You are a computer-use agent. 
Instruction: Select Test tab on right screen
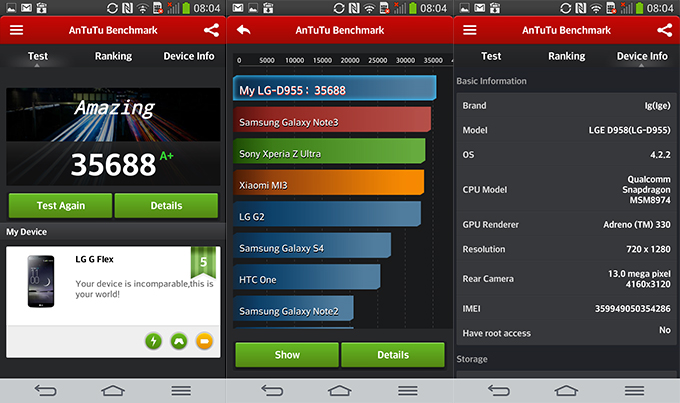pyautogui.click(x=491, y=56)
